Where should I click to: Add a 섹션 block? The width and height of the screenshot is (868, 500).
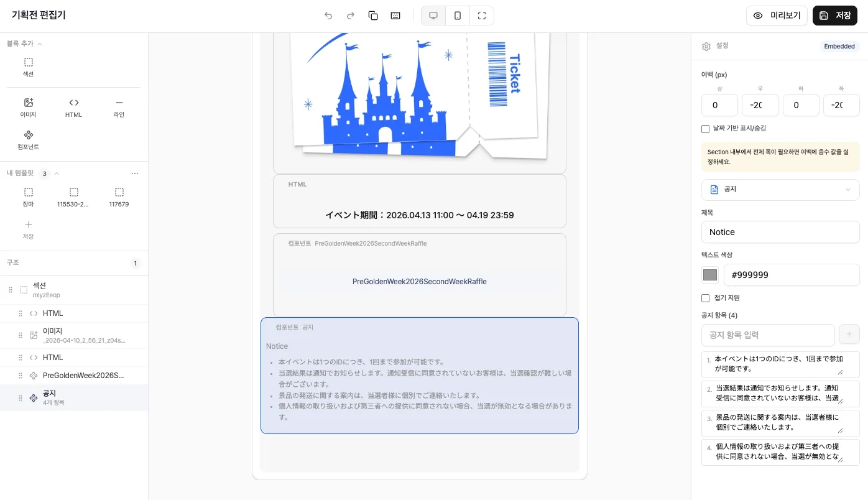pyautogui.click(x=29, y=67)
